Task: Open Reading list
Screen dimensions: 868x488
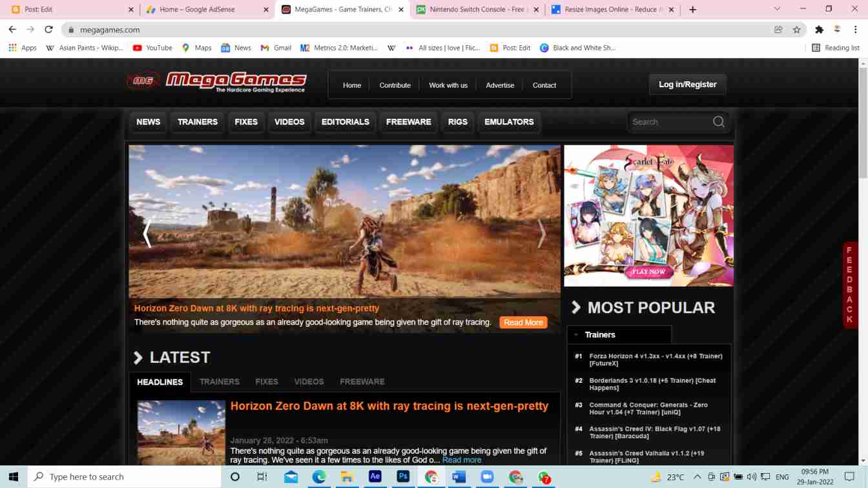Action: click(835, 48)
